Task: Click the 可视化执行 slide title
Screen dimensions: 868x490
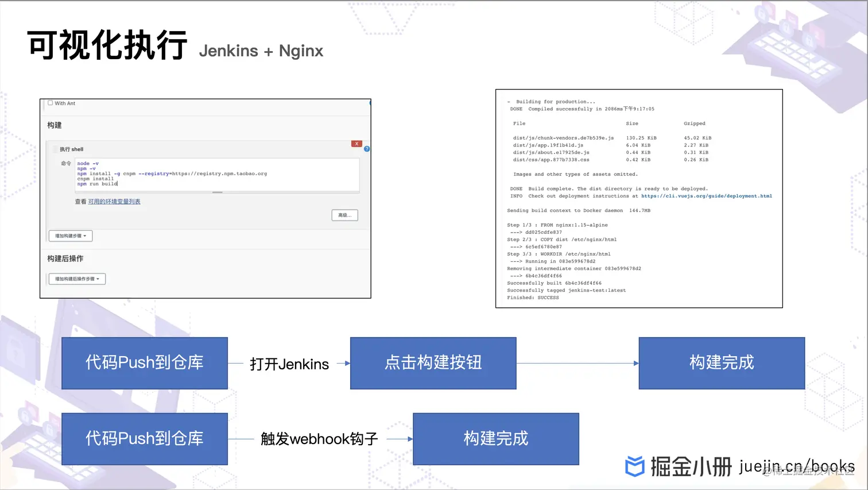Action: point(107,45)
